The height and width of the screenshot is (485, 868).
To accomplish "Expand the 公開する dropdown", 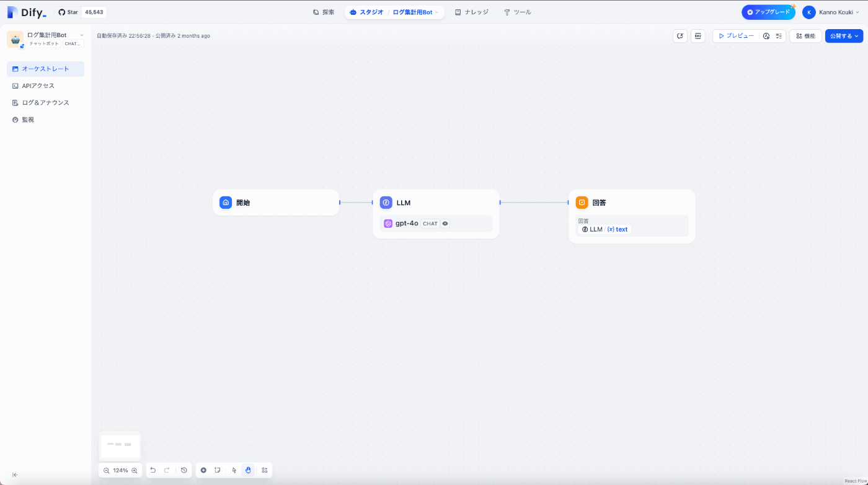I will coord(844,36).
